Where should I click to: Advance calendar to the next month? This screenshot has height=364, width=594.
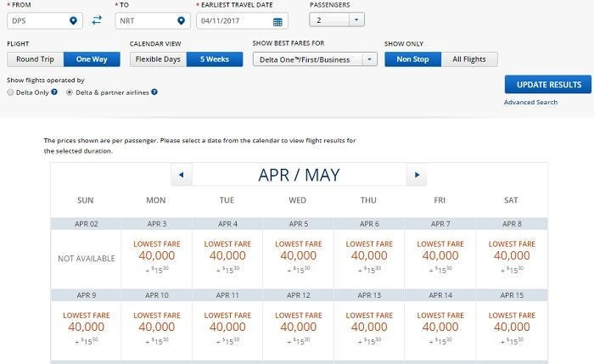pyautogui.click(x=416, y=175)
